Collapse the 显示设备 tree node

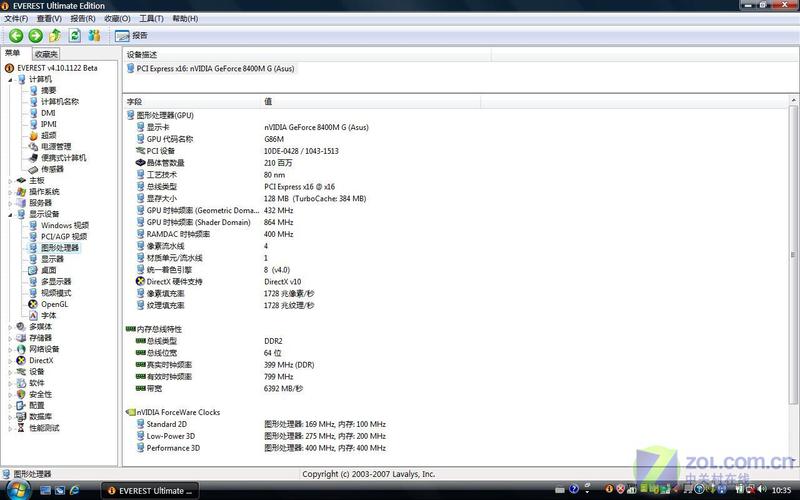[x=10, y=214]
